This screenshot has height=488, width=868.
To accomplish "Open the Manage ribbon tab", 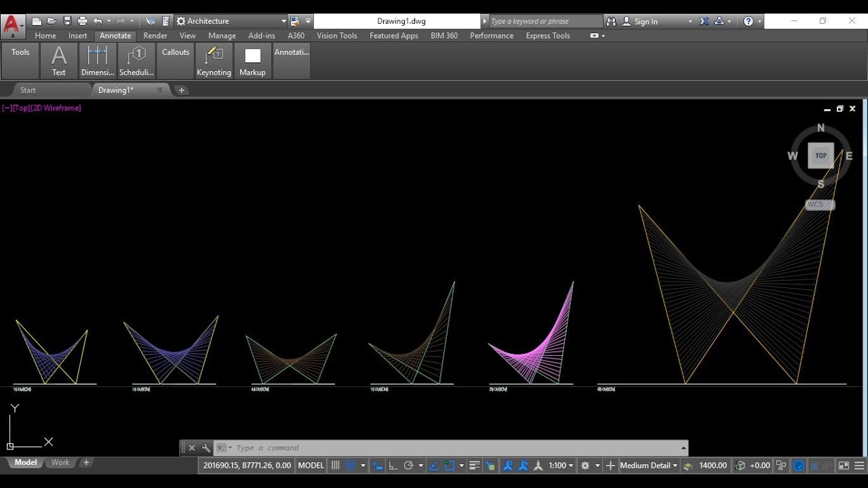I will [x=222, y=35].
